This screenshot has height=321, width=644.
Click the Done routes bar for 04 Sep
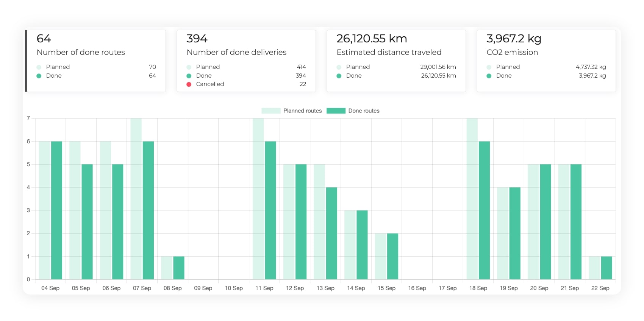56,210
